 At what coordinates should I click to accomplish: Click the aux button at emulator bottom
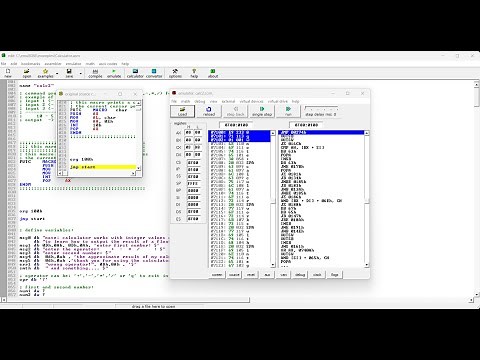pyautogui.click(x=267, y=275)
